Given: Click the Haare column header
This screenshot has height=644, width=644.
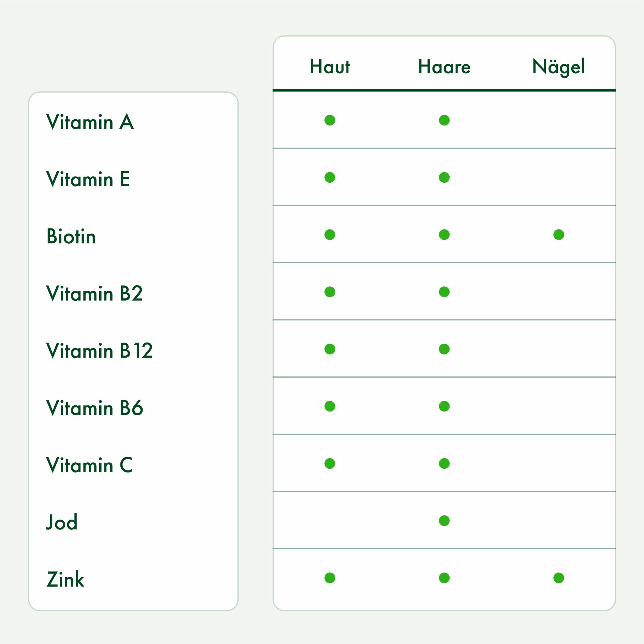Looking at the screenshot, I should pos(444,66).
